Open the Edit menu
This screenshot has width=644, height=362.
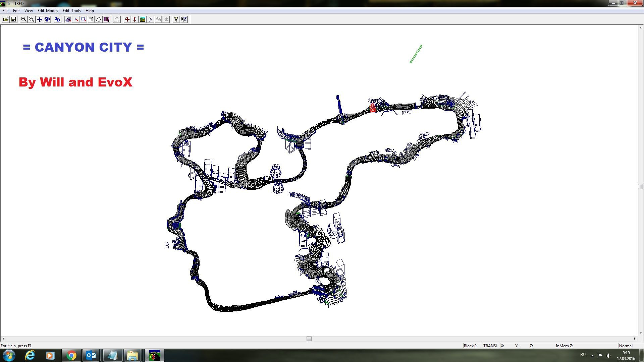[16, 11]
